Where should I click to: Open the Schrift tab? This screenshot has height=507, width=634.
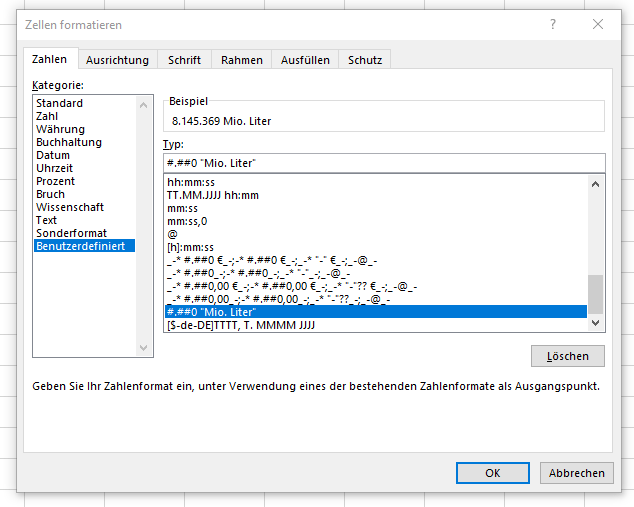(184, 60)
